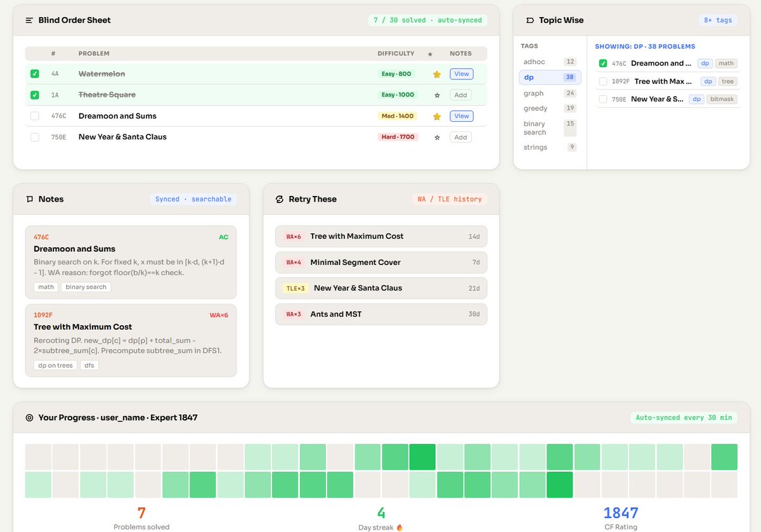The width and height of the screenshot is (761, 532).
Task: Click the TLE×3 badge in Retry These
Action: [296, 289]
